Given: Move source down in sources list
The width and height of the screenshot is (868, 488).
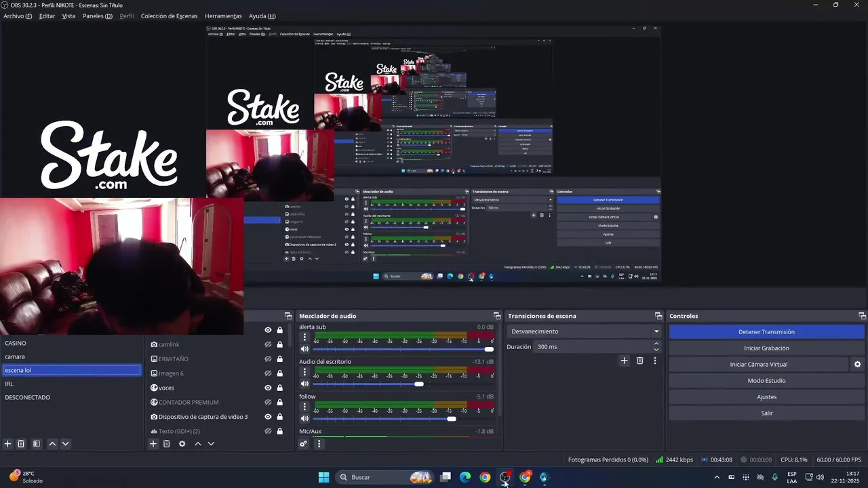Looking at the screenshot, I should [x=211, y=444].
